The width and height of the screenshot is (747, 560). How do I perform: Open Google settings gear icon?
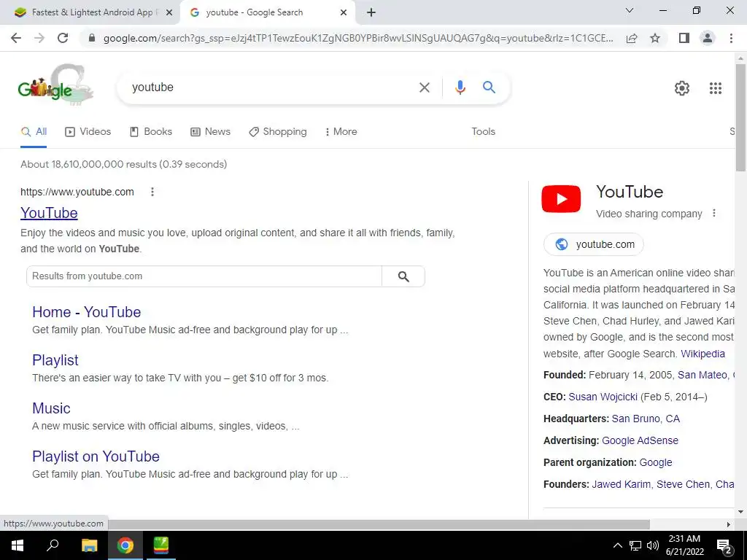click(682, 88)
